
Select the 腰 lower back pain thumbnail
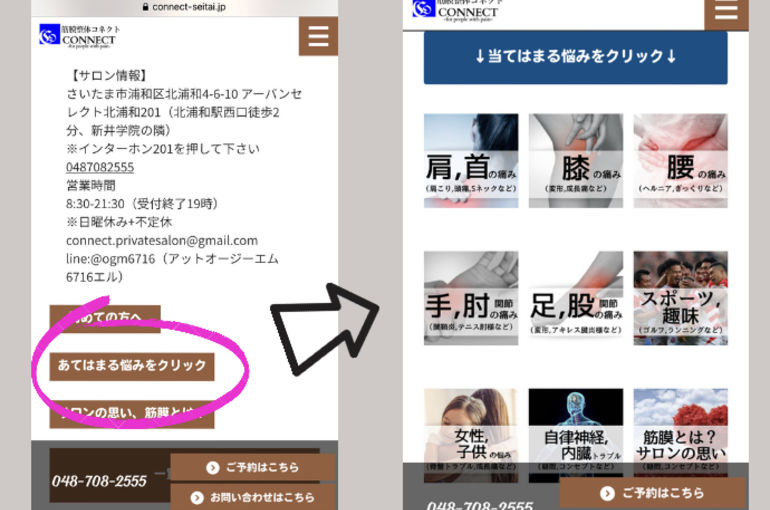tap(680, 160)
